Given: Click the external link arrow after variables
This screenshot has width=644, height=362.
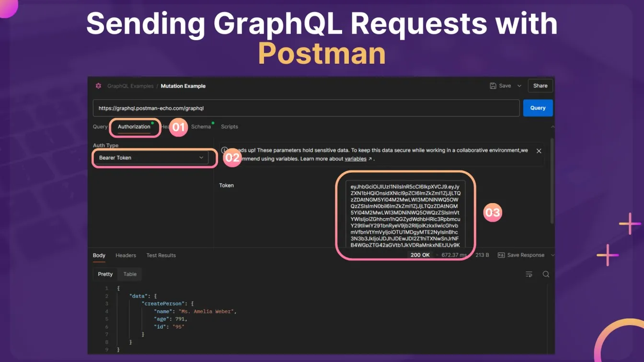Looking at the screenshot, I should tap(370, 159).
